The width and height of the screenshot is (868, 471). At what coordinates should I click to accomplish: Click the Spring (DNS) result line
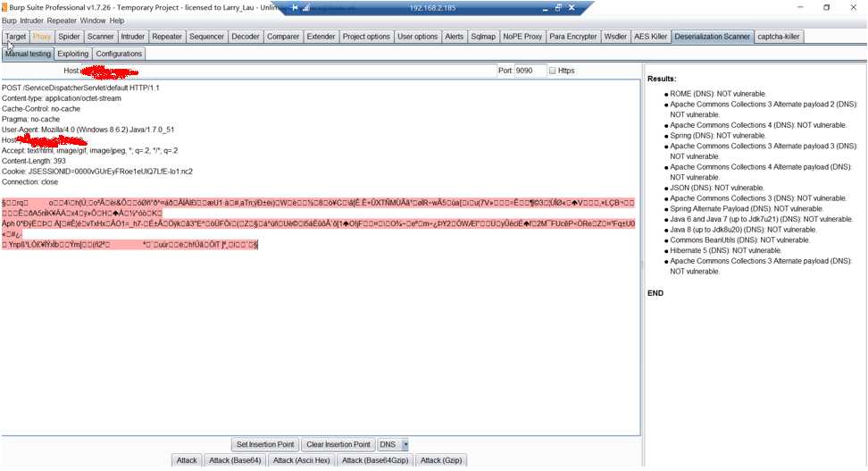point(717,135)
